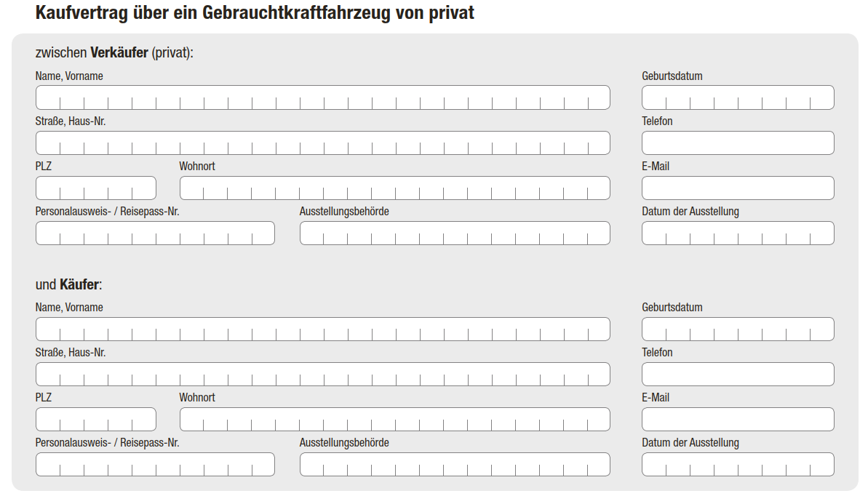
Task: Click the buyer's Name, Vorname field
Action: (x=322, y=329)
